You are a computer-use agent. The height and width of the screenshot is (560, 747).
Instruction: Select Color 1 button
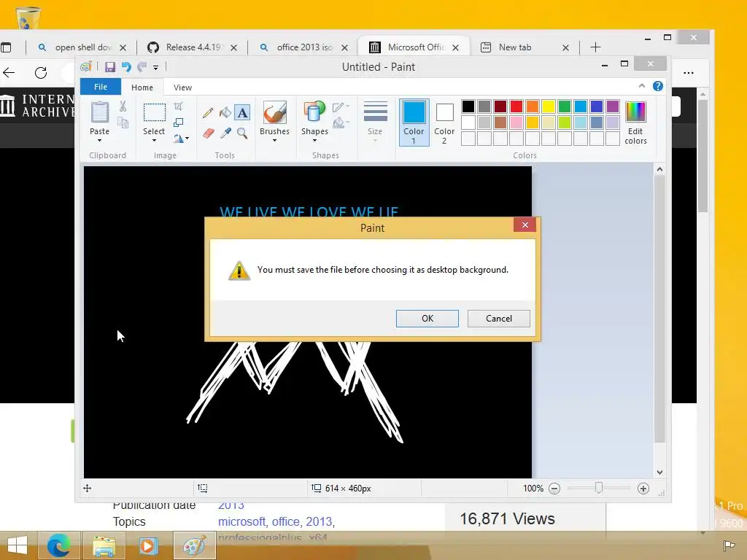(414, 122)
